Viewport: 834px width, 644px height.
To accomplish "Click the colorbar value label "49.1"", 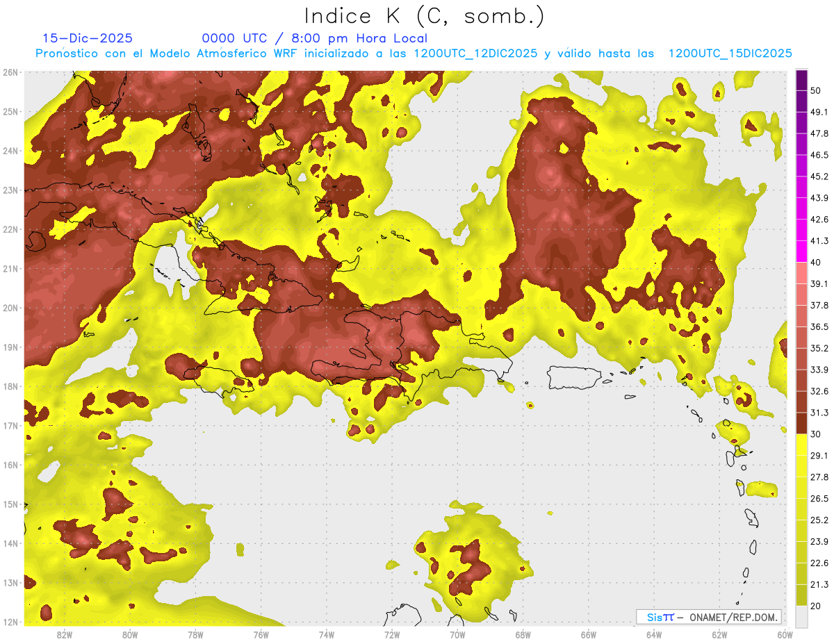I will (x=819, y=111).
